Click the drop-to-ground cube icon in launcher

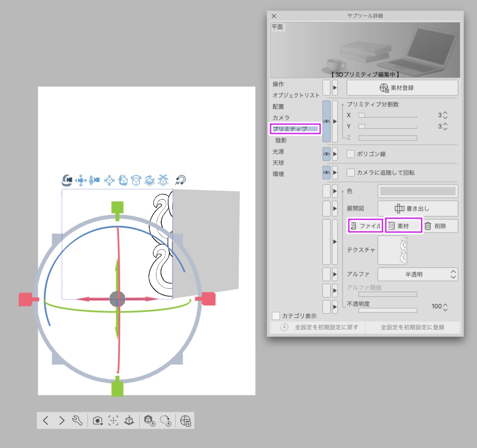pos(129,421)
